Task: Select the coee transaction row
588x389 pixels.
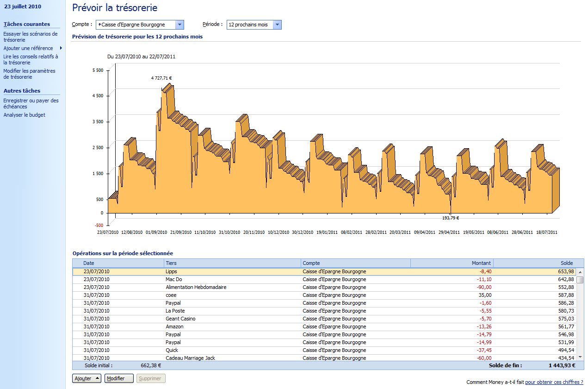Action: pos(324,295)
